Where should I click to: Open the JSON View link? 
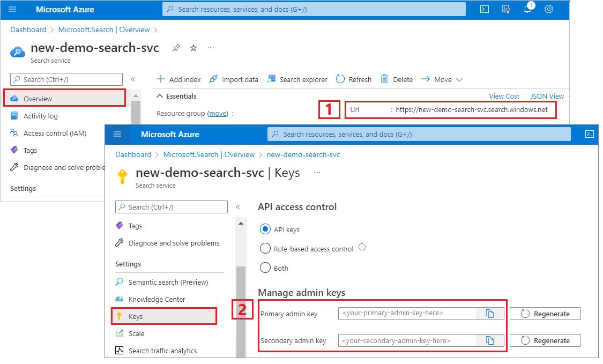(x=546, y=95)
